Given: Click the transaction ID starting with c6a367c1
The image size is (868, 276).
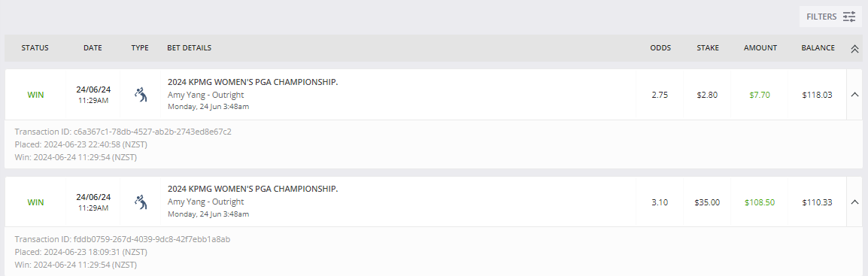Looking at the screenshot, I should pyautogui.click(x=123, y=132).
